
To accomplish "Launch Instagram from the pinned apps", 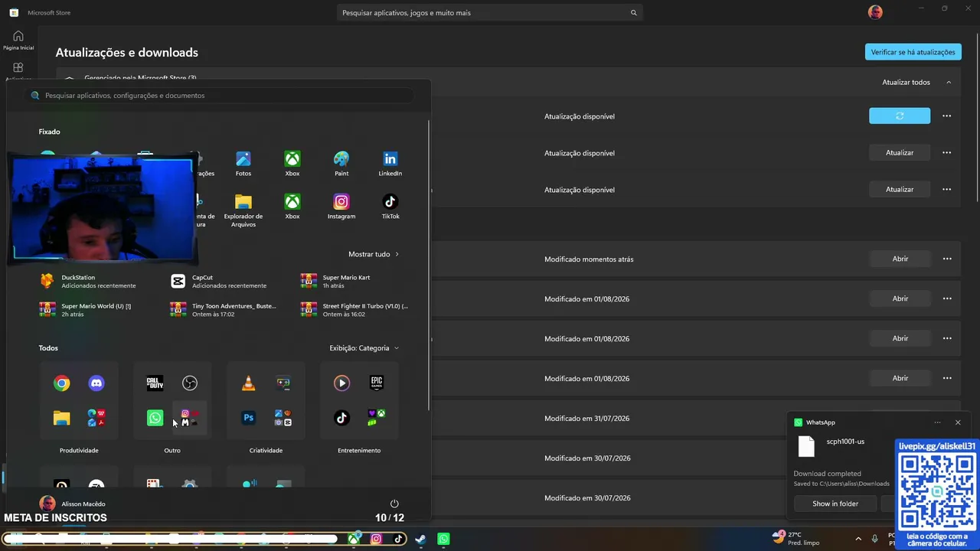I will [x=341, y=207].
